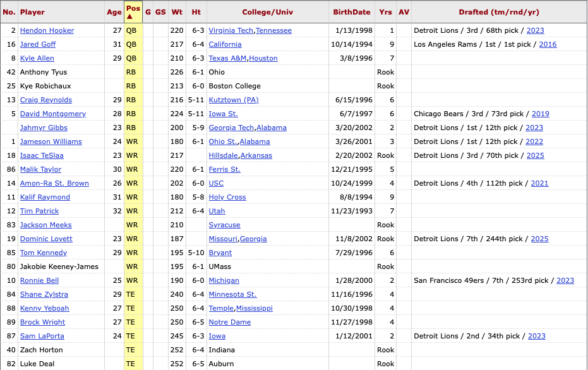Image resolution: width=588 pixels, height=370 pixels.
Task: Sort by Drafted (tm/rnd/yr) header
Action: click(x=499, y=12)
